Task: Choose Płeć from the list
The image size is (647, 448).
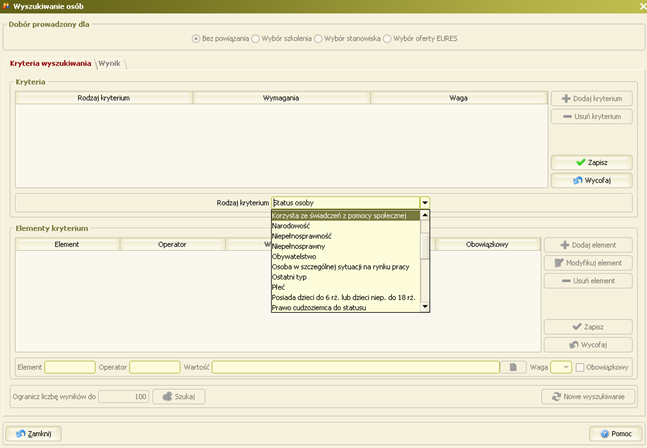Action: point(346,287)
